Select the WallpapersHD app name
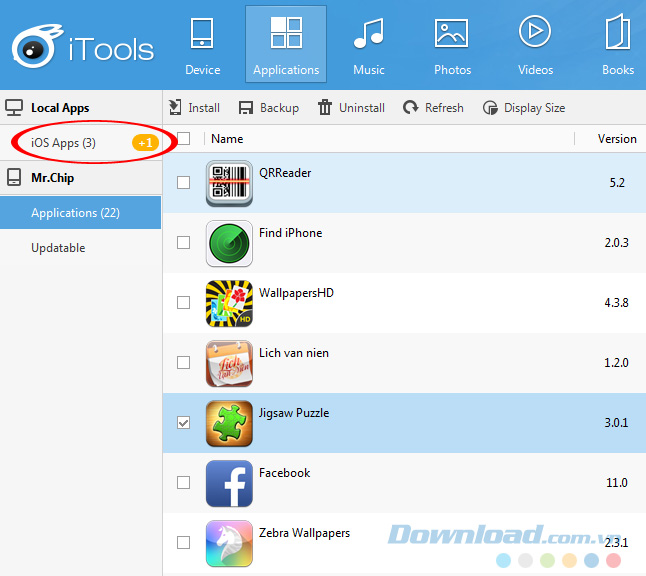The height and width of the screenshot is (576, 646). pyautogui.click(x=296, y=293)
